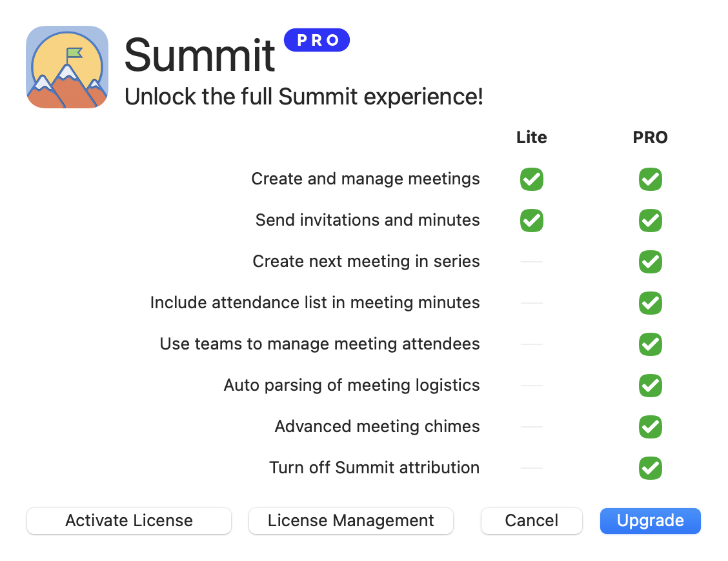Select the PRO column header
The image size is (728, 561).
(x=650, y=137)
